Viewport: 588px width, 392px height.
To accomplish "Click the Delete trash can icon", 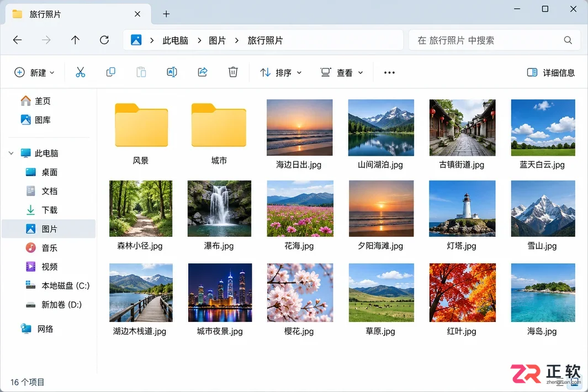I will click(233, 72).
